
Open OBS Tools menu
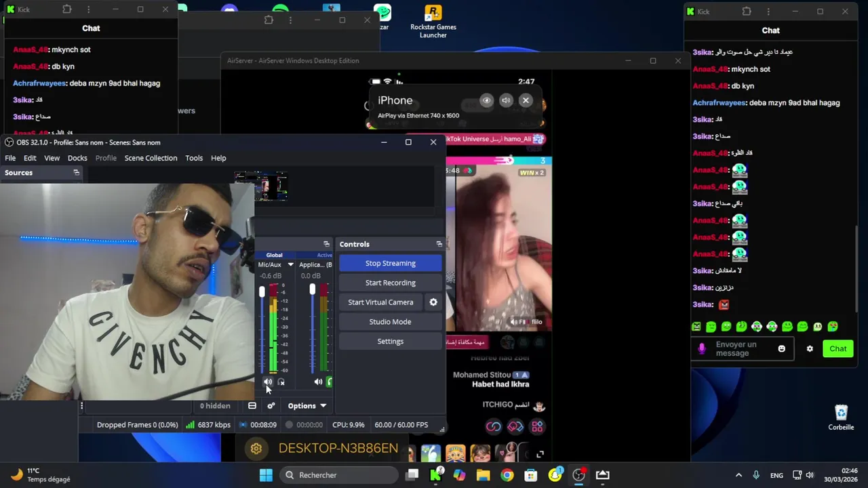pos(194,158)
